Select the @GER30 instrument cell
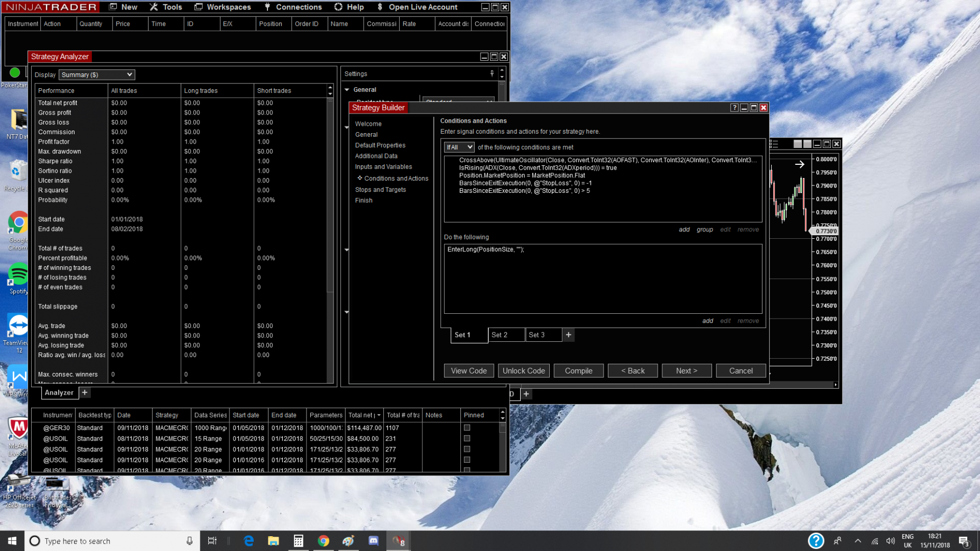This screenshot has width=980, height=551. coord(56,428)
